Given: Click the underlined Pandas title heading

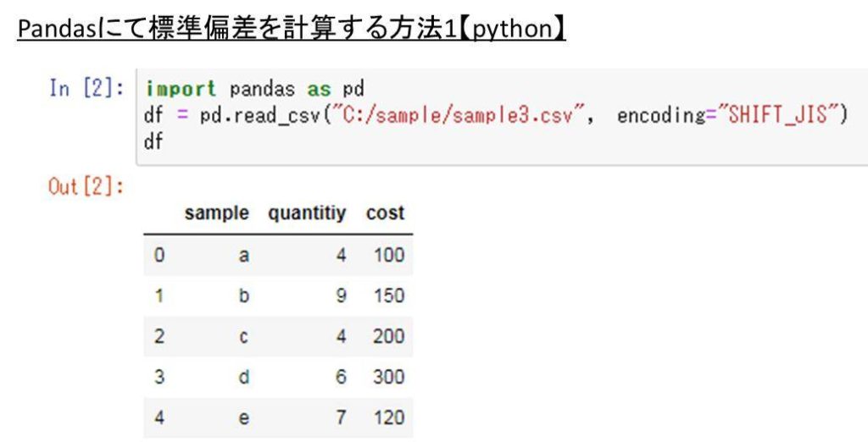Looking at the screenshot, I should tap(292, 29).
